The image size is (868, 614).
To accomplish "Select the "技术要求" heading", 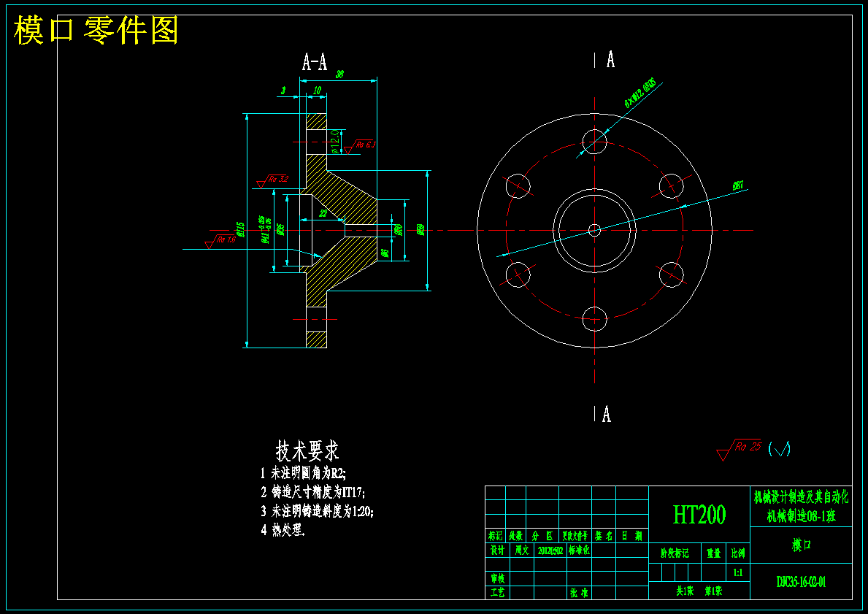I will pyautogui.click(x=308, y=451).
